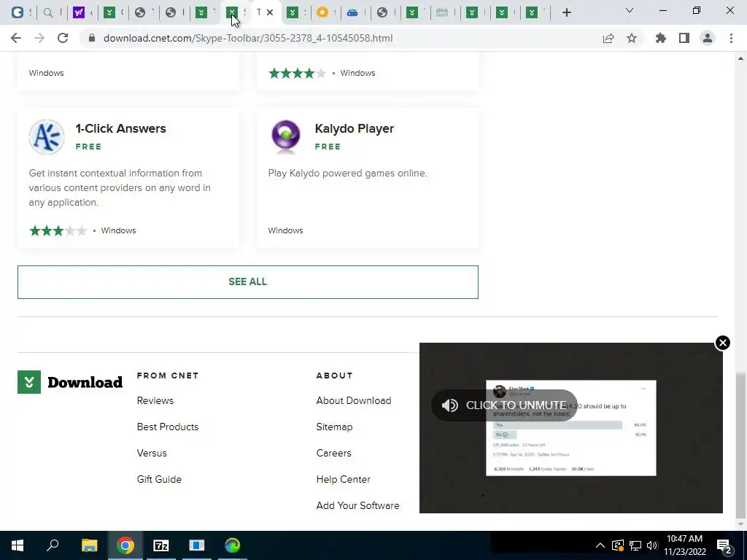
Task: Open a new browser tab
Action: (566, 12)
